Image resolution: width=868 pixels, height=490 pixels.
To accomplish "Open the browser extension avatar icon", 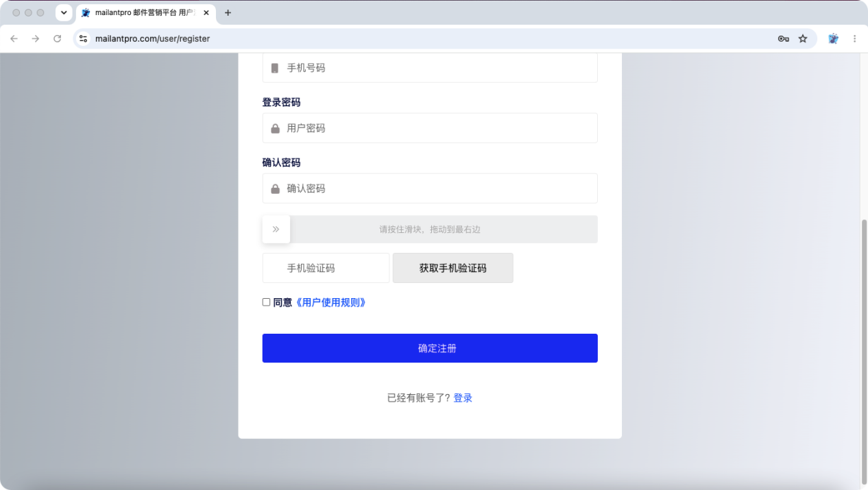I will coord(833,39).
